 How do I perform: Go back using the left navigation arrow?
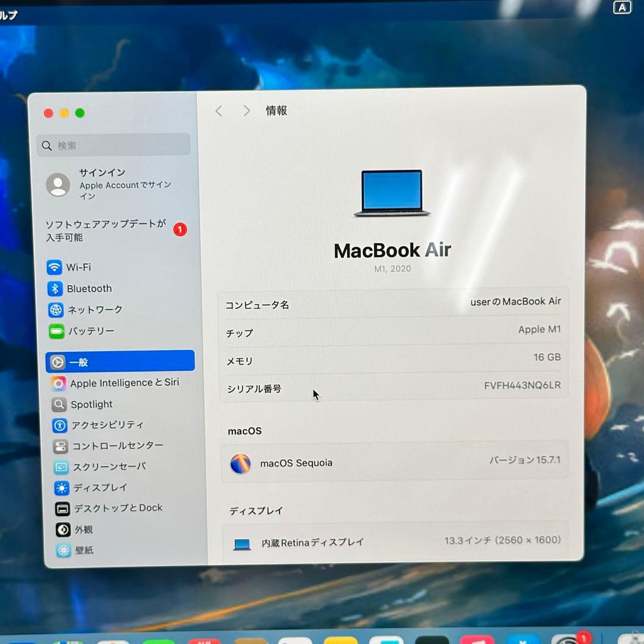point(218,110)
